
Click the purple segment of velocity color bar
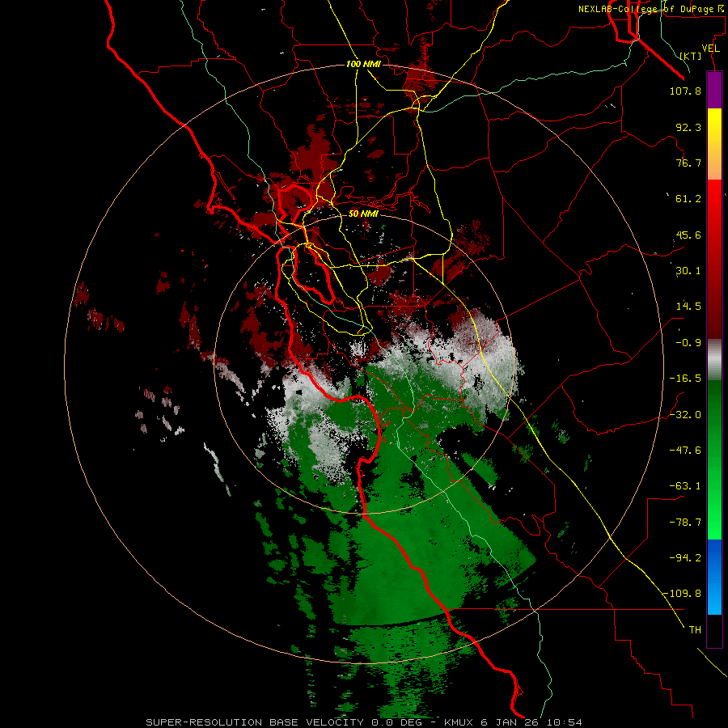click(714, 90)
